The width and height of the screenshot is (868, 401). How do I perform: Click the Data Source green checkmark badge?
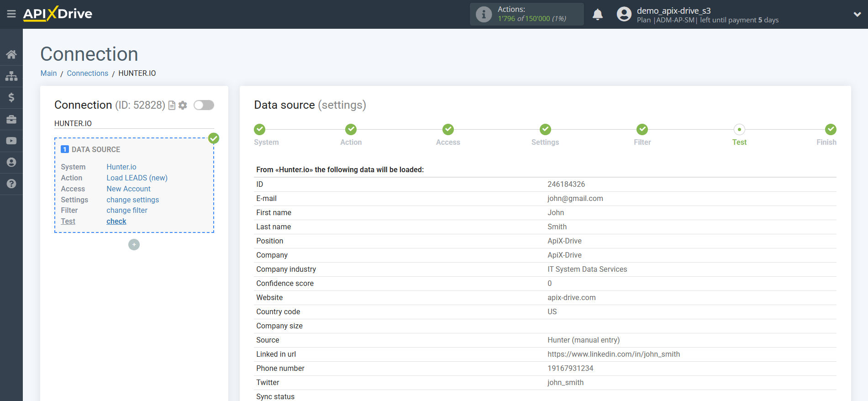[214, 138]
